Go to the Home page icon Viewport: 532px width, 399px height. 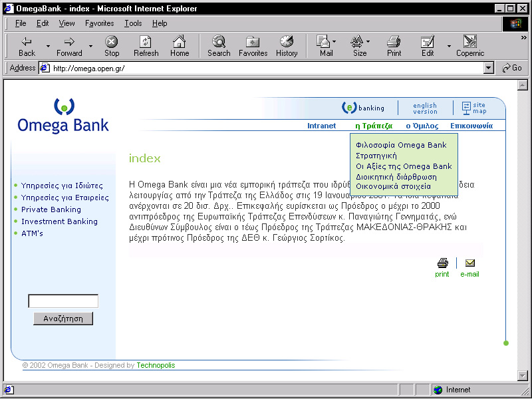click(x=180, y=46)
